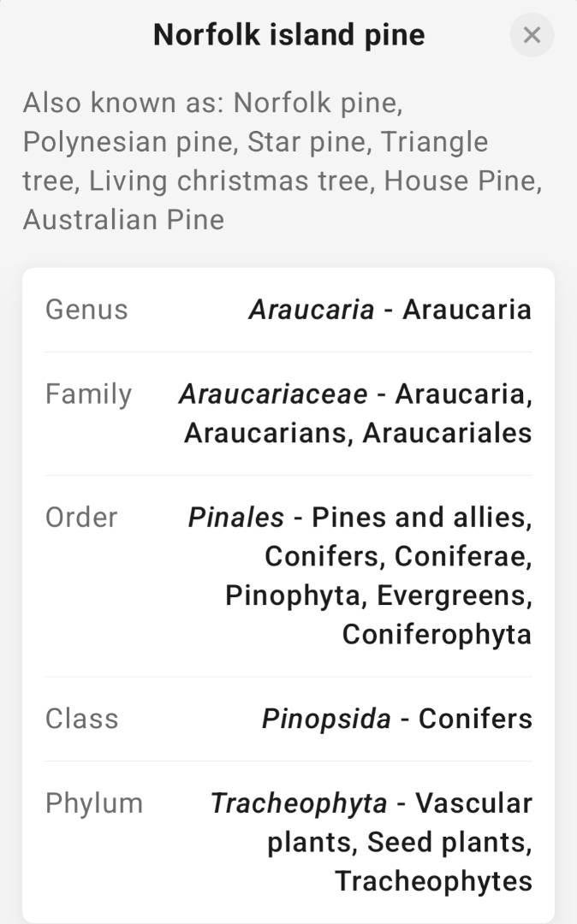Select the Class row label

click(x=81, y=718)
